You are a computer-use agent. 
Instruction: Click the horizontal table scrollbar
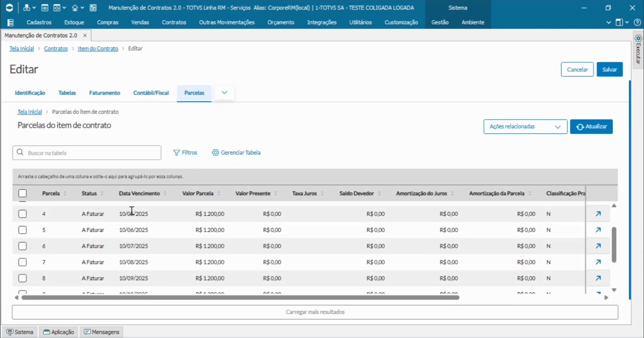pyautogui.click(x=240, y=298)
